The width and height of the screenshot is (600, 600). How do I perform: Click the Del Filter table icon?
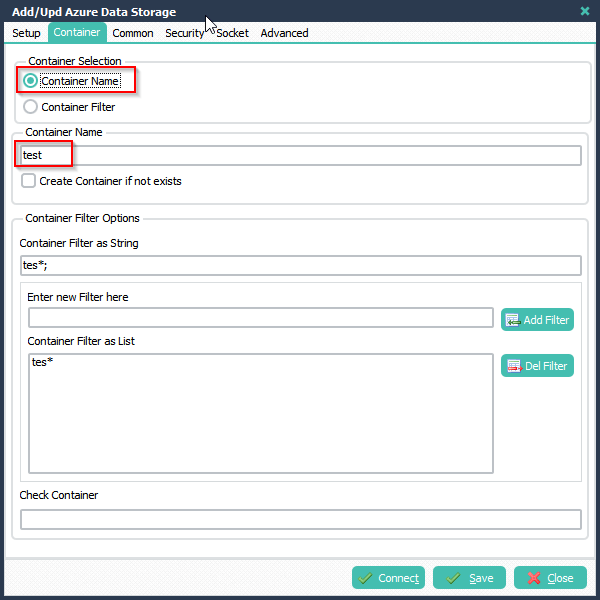pyautogui.click(x=514, y=366)
